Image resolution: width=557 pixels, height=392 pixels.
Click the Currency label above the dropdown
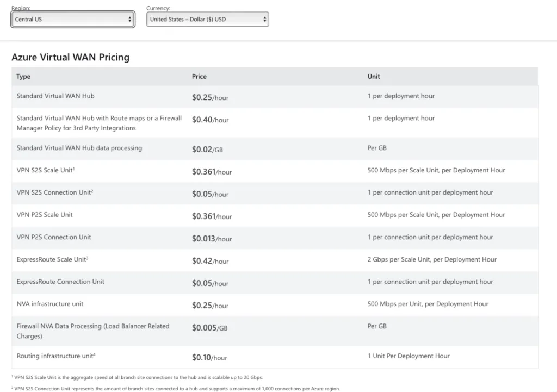[158, 8]
